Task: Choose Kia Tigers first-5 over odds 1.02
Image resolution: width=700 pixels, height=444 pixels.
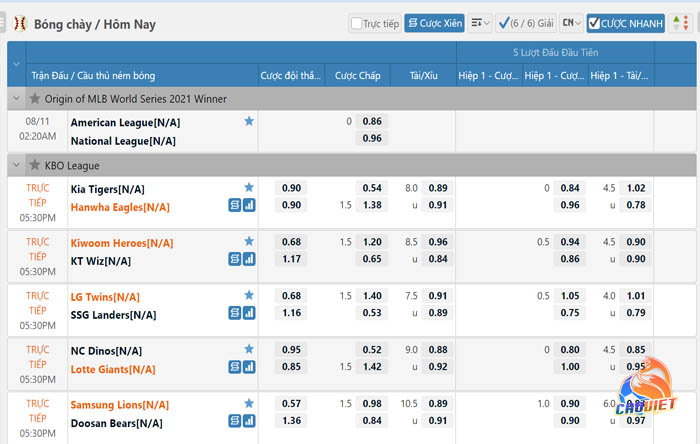Action: [636, 188]
